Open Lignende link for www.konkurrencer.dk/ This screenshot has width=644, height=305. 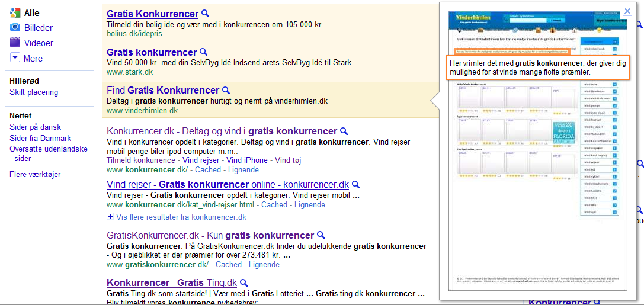point(243,169)
